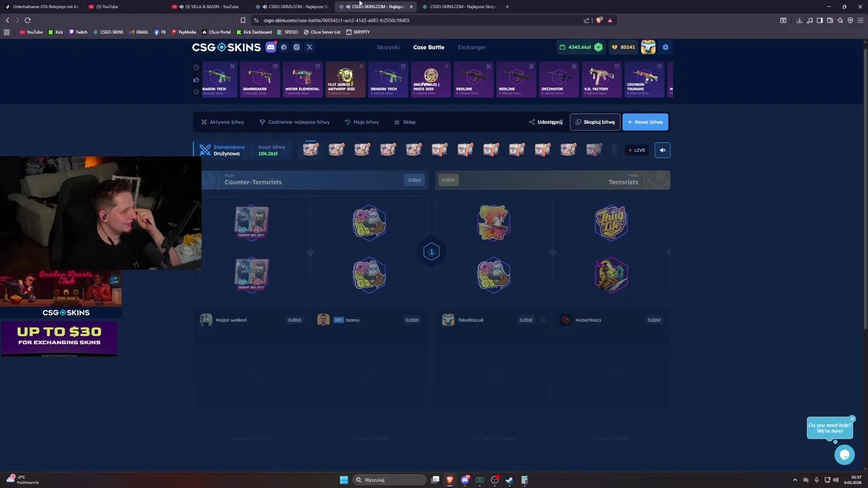Go to Aktywne bitwy section
Screen dimensions: 868x488
[x=222, y=122]
